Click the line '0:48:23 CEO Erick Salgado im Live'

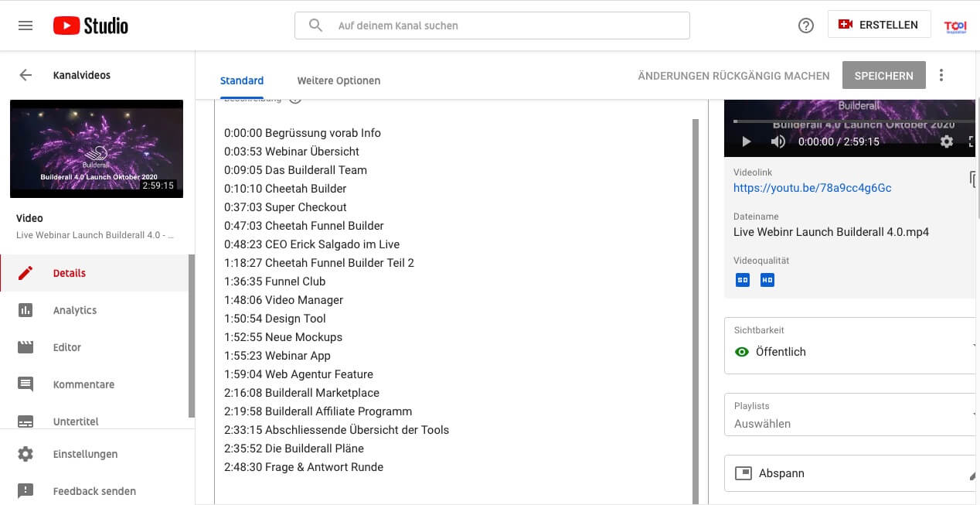tap(311, 244)
